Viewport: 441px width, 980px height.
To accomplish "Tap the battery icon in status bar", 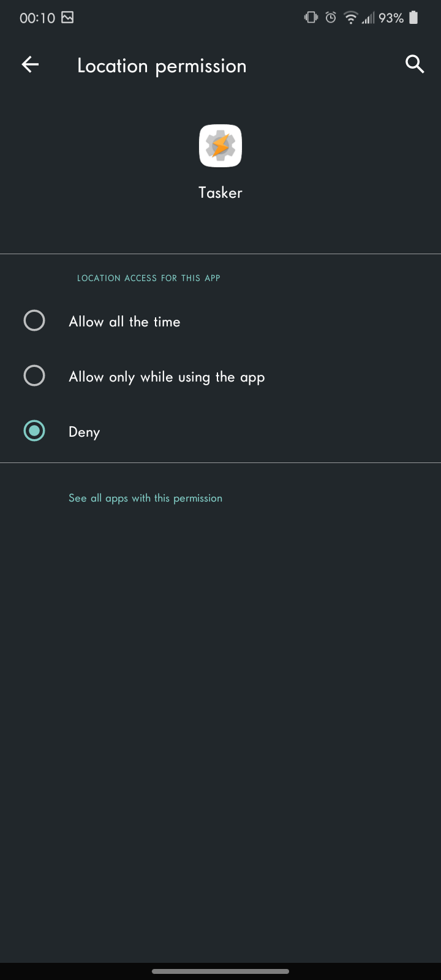I will point(413,18).
